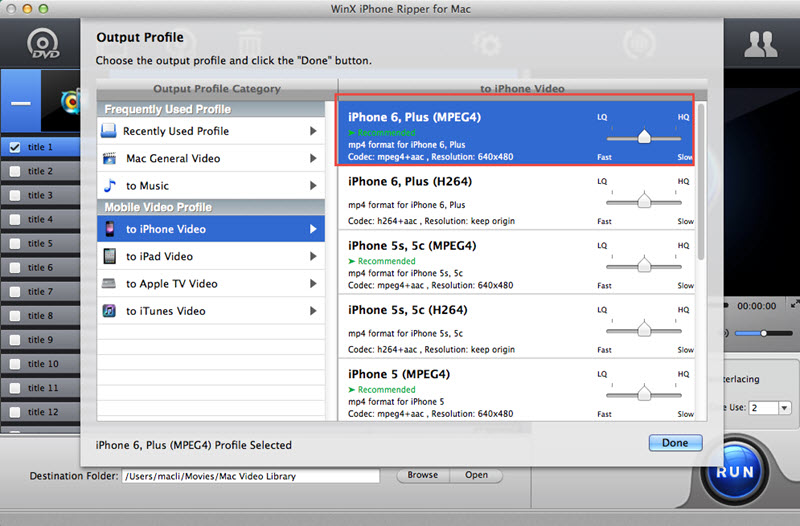This screenshot has width=800, height=526.
Task: Check the title 2 checkbox
Action: [15, 171]
